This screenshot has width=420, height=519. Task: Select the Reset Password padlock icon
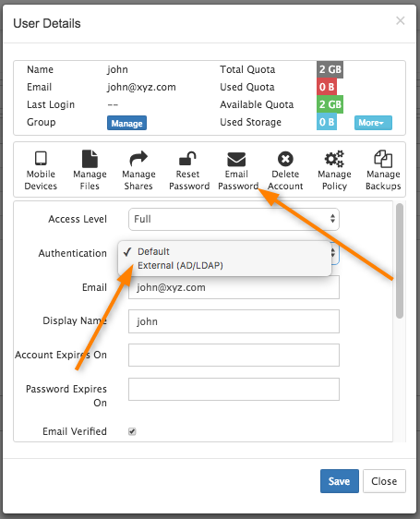point(187,159)
